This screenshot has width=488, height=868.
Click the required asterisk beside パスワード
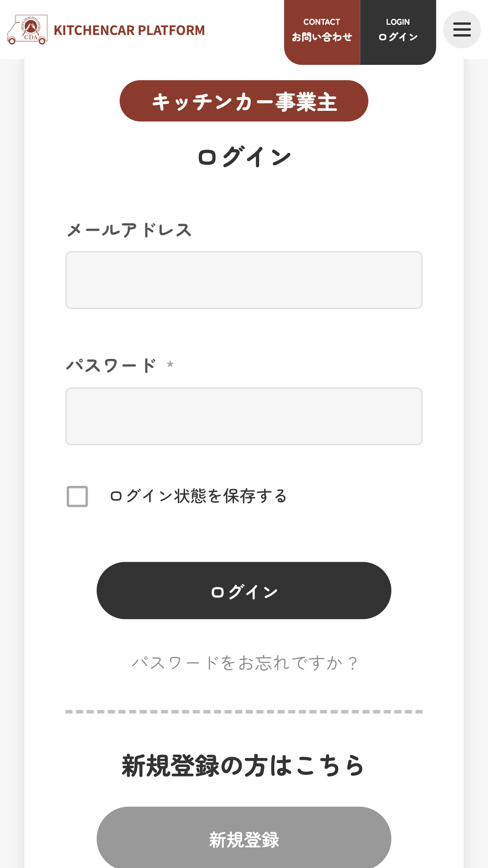click(x=170, y=364)
